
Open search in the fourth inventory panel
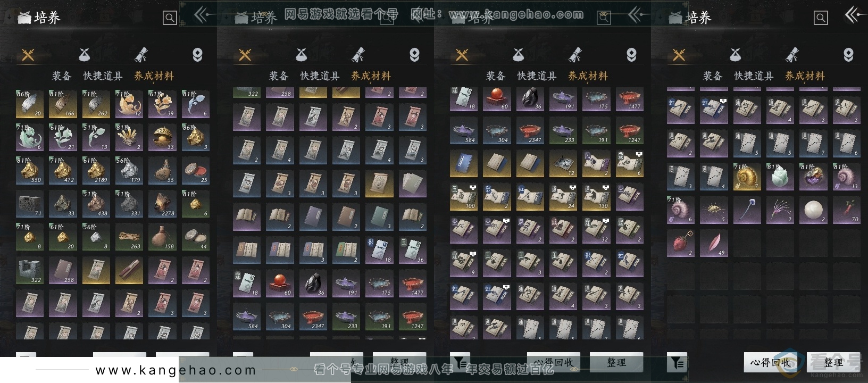(821, 18)
